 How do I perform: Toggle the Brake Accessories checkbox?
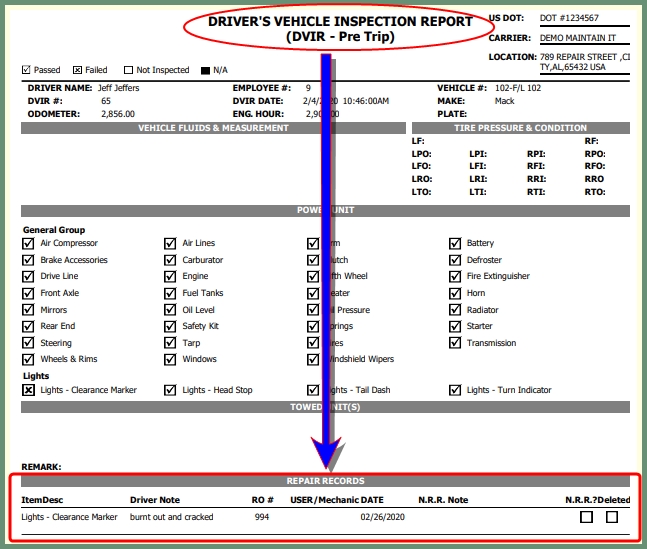click(28, 260)
